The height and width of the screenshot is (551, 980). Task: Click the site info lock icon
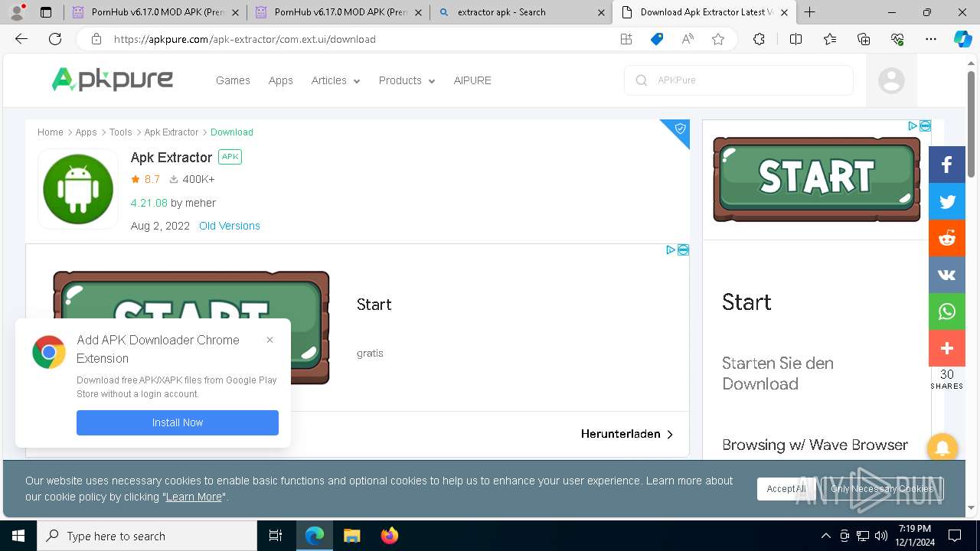click(x=96, y=39)
